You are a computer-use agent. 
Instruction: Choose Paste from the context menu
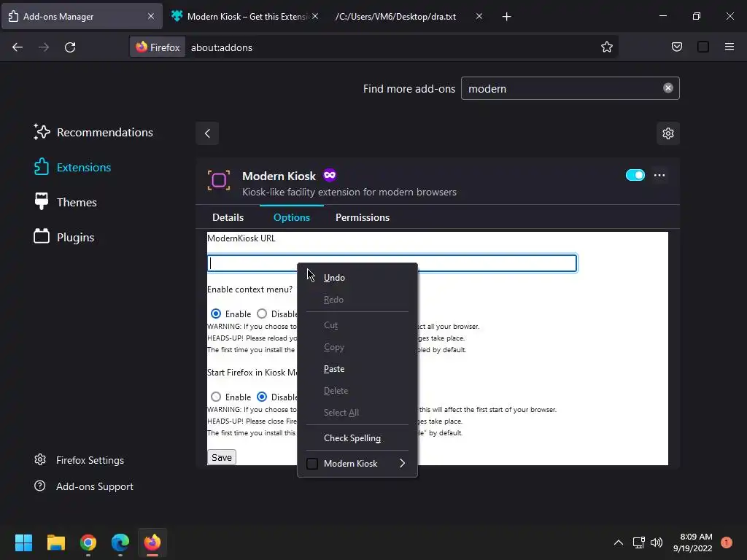pos(357,369)
